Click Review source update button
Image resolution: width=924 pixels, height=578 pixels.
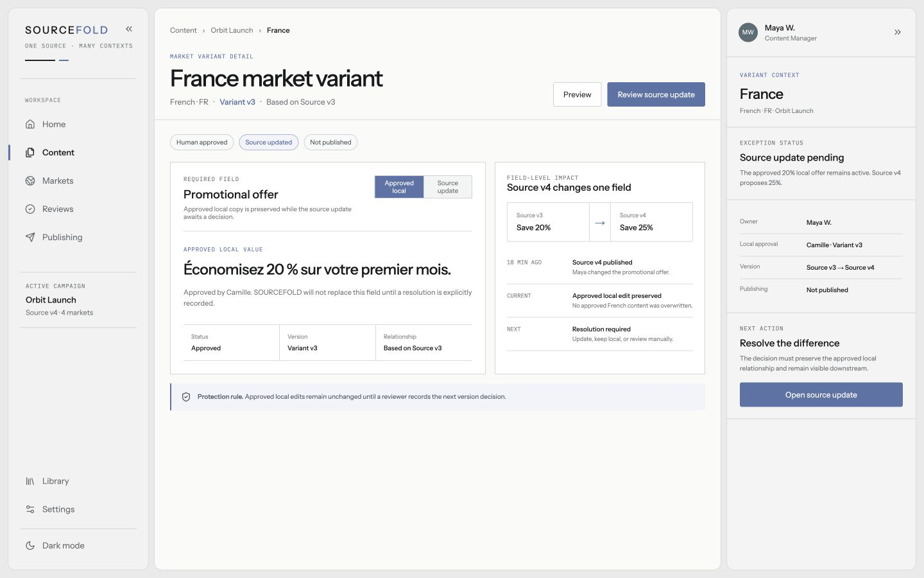656,94
